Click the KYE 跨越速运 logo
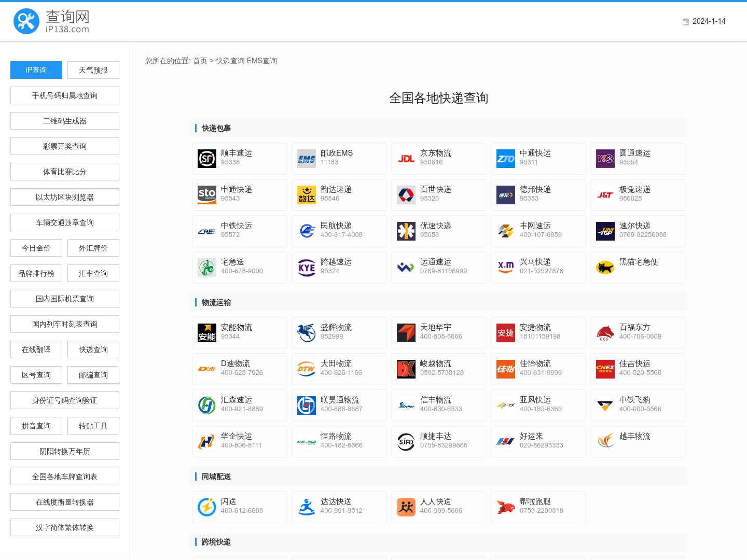Viewport: 747px width, 560px height. pyautogui.click(x=307, y=268)
